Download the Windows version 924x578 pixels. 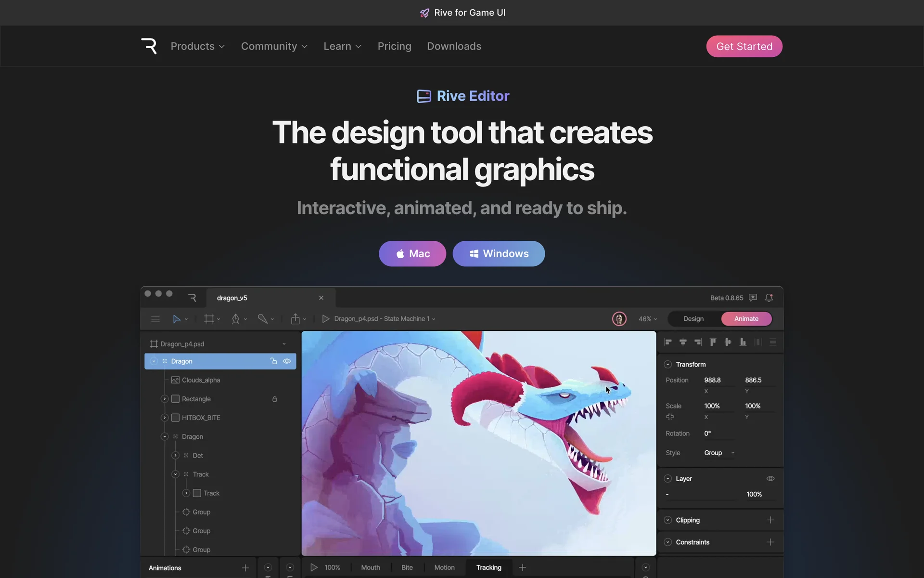click(498, 254)
